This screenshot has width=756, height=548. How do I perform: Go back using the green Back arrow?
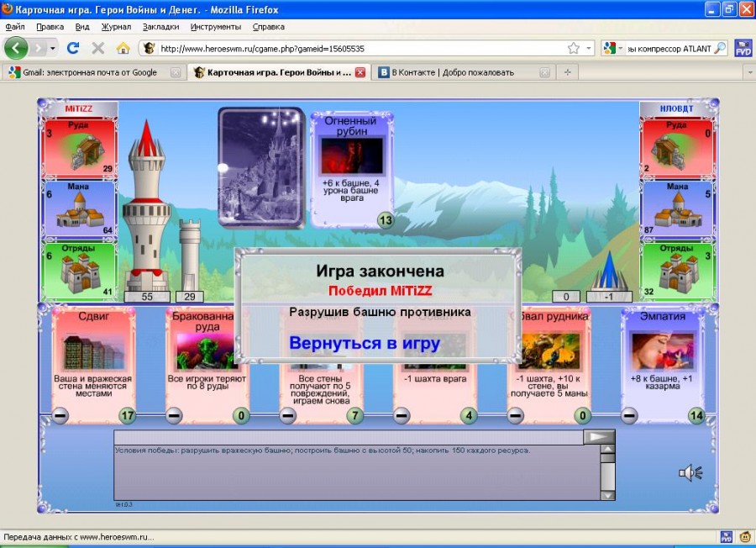click(16, 48)
